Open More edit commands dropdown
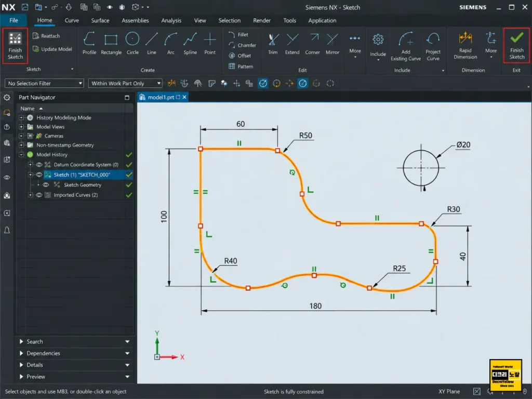532x399 pixels. [355, 46]
